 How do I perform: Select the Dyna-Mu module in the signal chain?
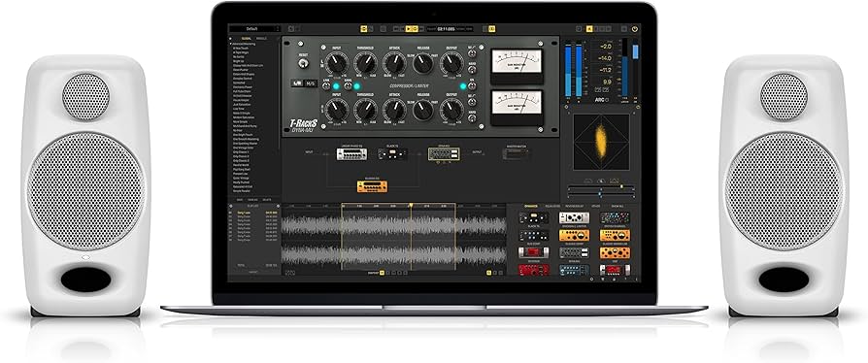coord(444,153)
